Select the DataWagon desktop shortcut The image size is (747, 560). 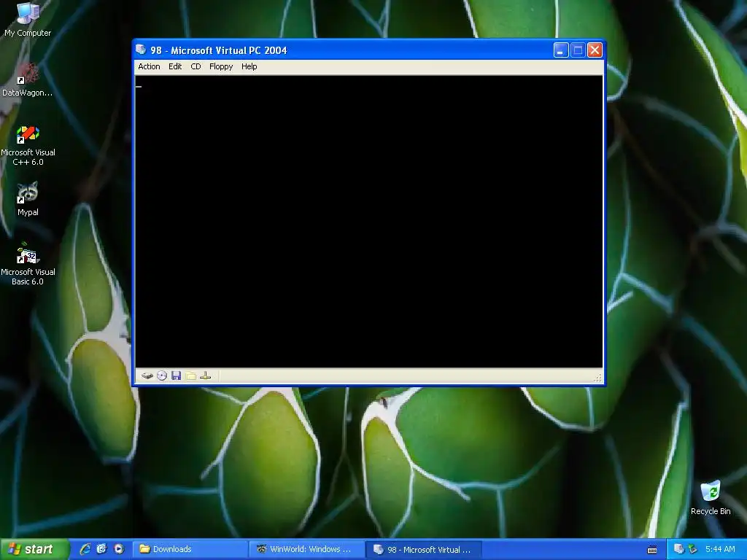[27, 80]
